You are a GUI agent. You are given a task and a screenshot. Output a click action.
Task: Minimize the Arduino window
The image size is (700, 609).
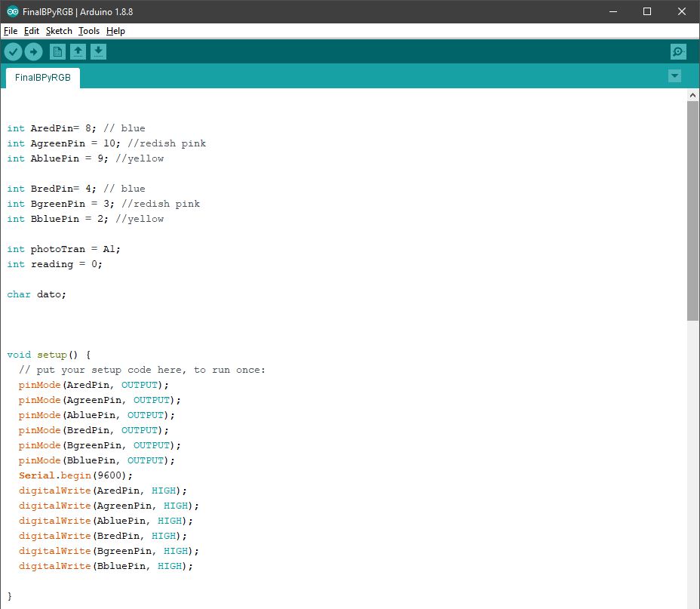coord(613,11)
